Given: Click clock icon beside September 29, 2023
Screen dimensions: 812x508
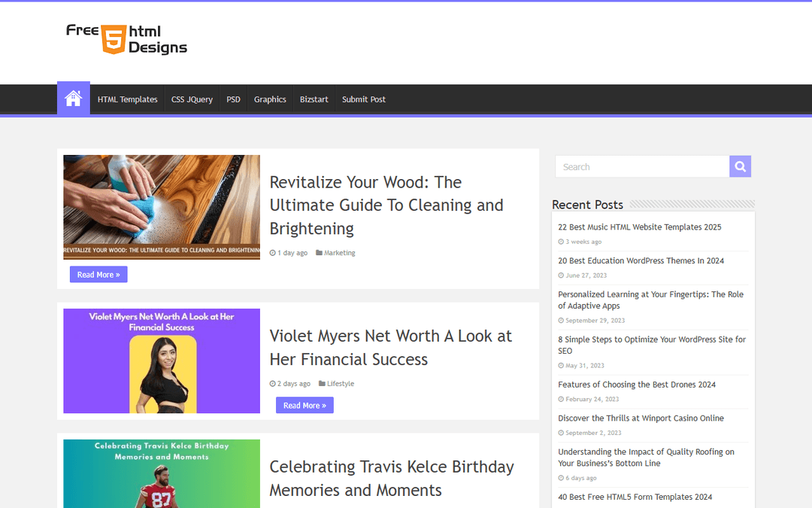Looking at the screenshot, I should (x=561, y=321).
